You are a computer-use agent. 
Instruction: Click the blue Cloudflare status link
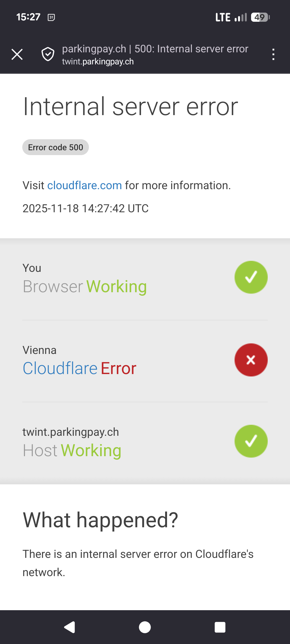pyautogui.click(x=60, y=368)
